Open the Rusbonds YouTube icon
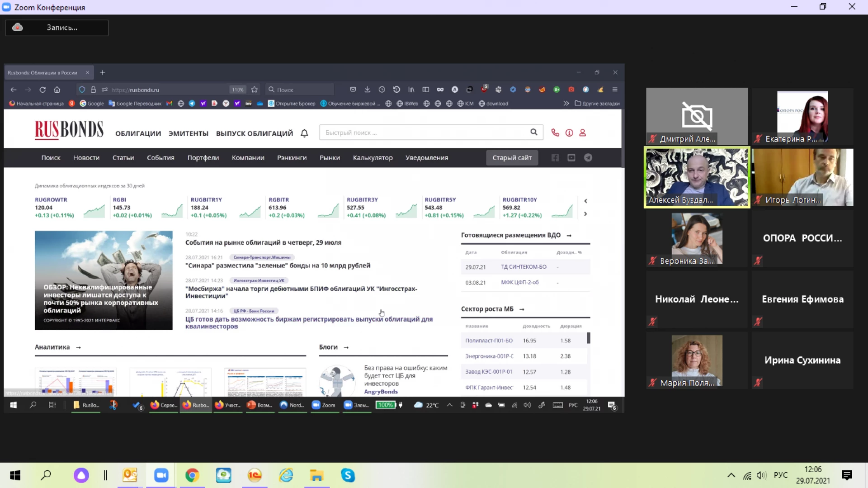Screen dimensions: 868x488 click(x=571, y=157)
